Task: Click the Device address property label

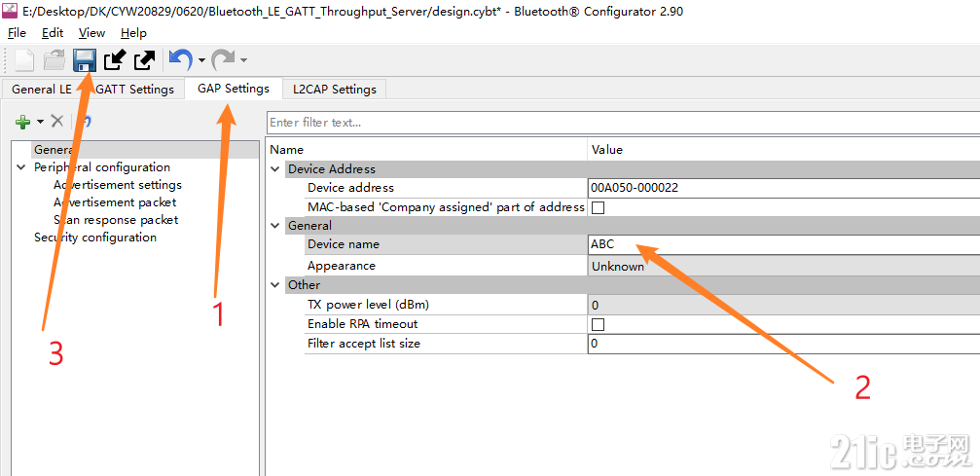Action: (350, 188)
